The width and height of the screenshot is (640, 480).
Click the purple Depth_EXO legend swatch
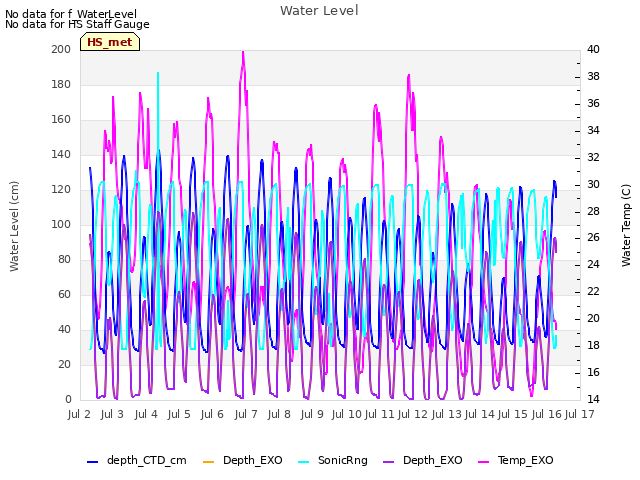click(x=389, y=462)
